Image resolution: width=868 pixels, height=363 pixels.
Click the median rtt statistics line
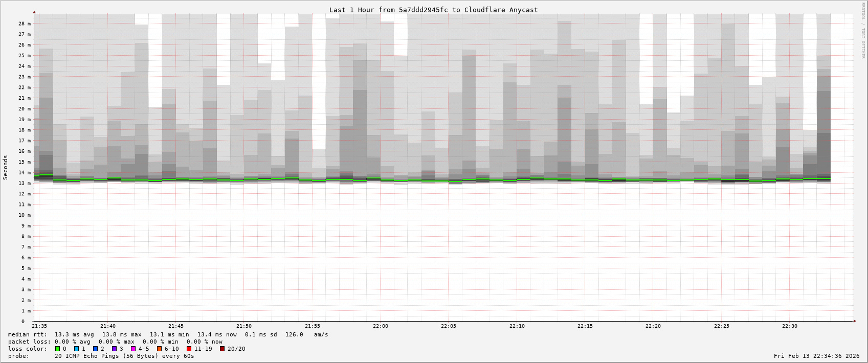(x=168, y=334)
